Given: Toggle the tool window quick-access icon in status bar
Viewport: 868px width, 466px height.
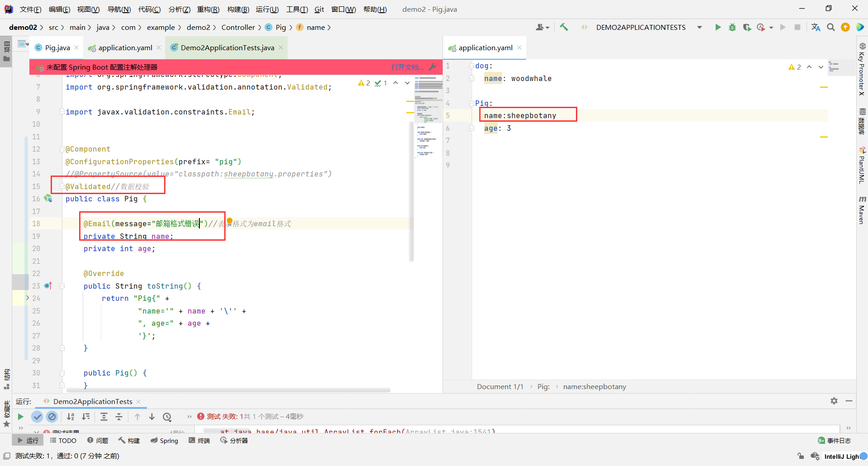Looking at the screenshot, I should point(6,456).
